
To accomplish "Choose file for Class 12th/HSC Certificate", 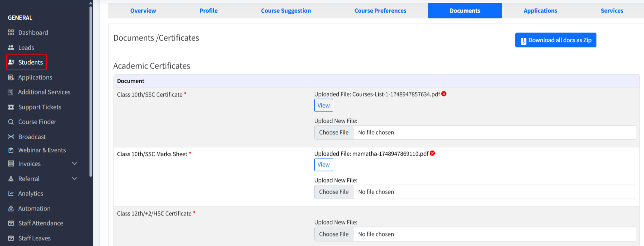I will click(334, 234).
